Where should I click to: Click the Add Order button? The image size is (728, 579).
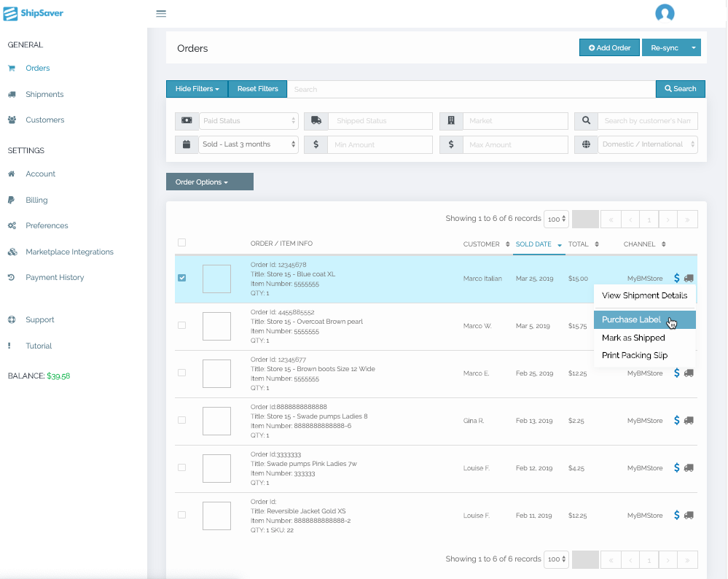[610, 47]
